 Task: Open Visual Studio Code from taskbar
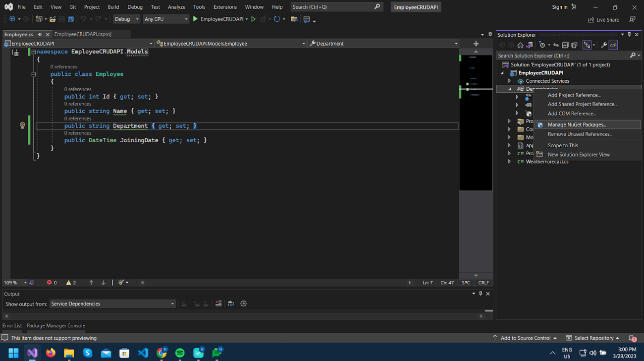pyautogui.click(x=143, y=353)
